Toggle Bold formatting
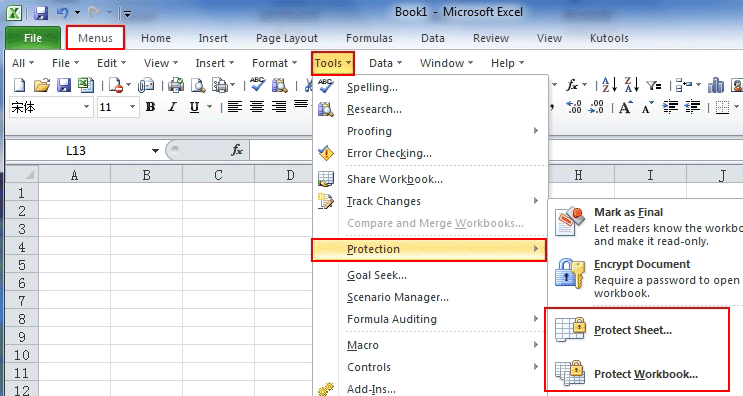 [x=150, y=107]
